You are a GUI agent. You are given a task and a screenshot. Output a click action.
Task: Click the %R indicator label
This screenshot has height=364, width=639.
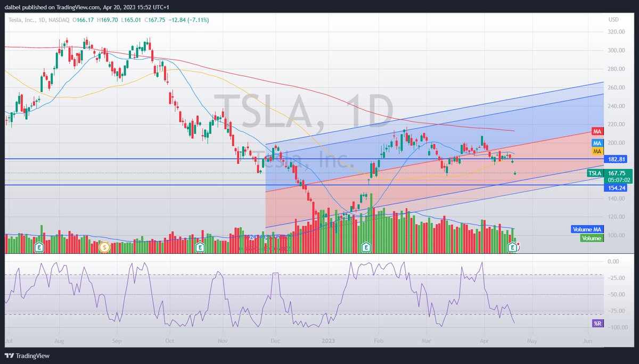click(597, 324)
